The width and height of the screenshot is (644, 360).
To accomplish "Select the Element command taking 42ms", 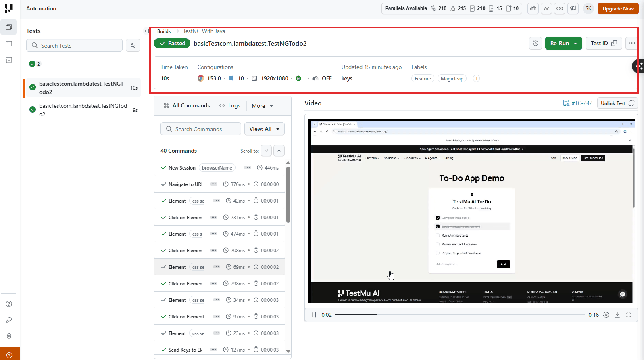I will 219,201.
